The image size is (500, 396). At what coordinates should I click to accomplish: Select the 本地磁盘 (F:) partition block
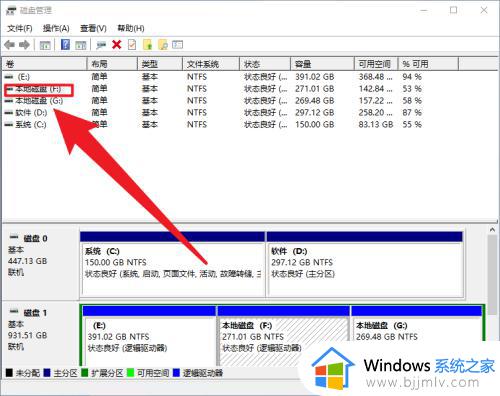pos(283,336)
